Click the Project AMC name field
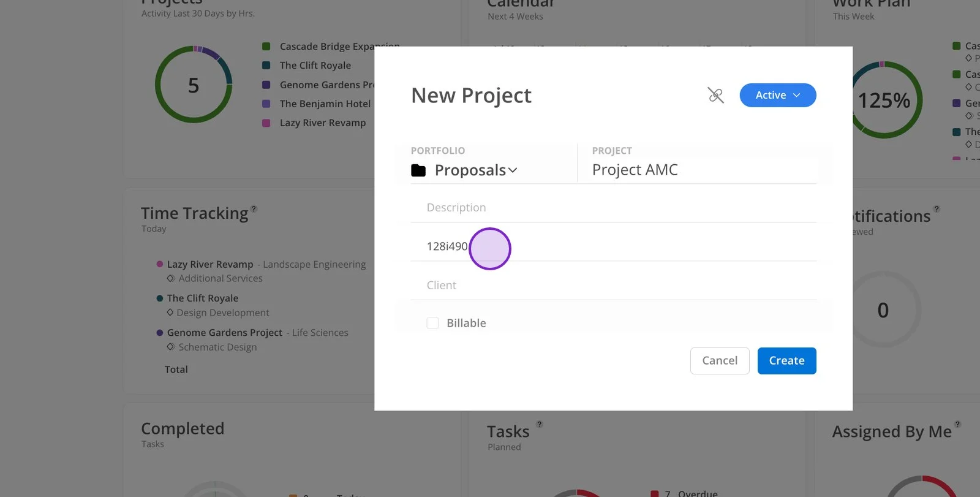This screenshot has width=980, height=497. tap(704, 170)
